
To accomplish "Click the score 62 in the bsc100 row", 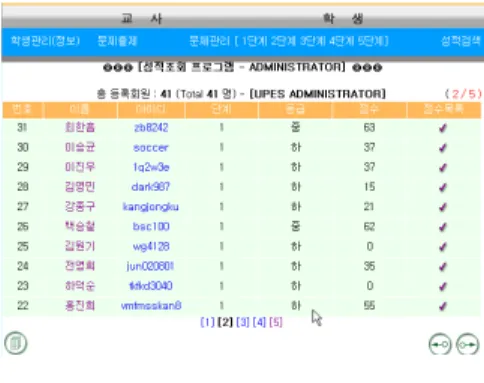I will (369, 227).
